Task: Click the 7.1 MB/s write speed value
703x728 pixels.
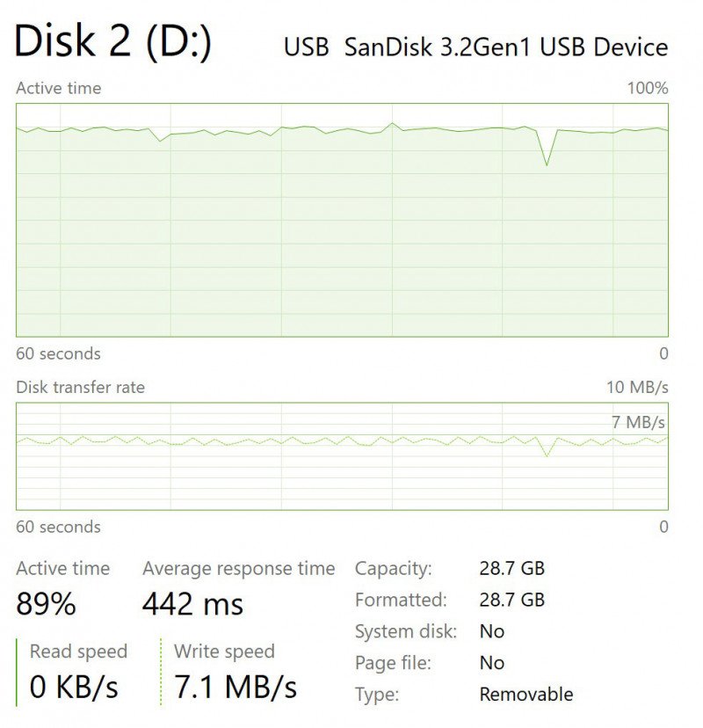Action: pyautogui.click(x=236, y=687)
